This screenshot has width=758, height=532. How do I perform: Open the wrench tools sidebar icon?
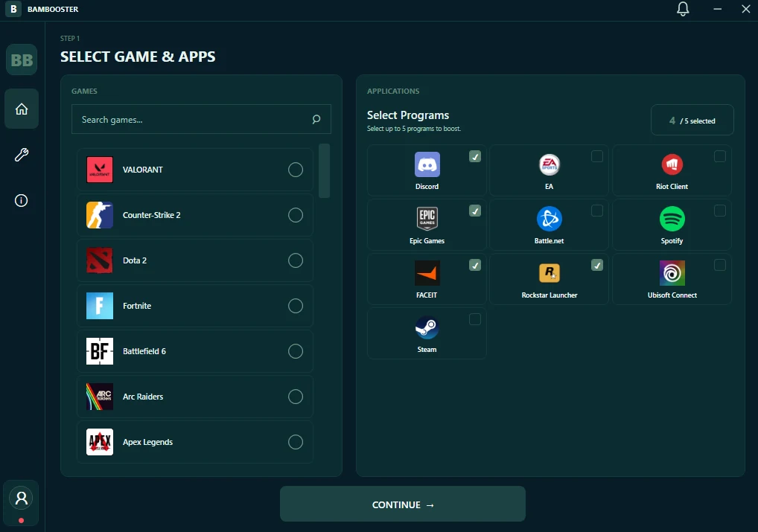tap(22, 155)
